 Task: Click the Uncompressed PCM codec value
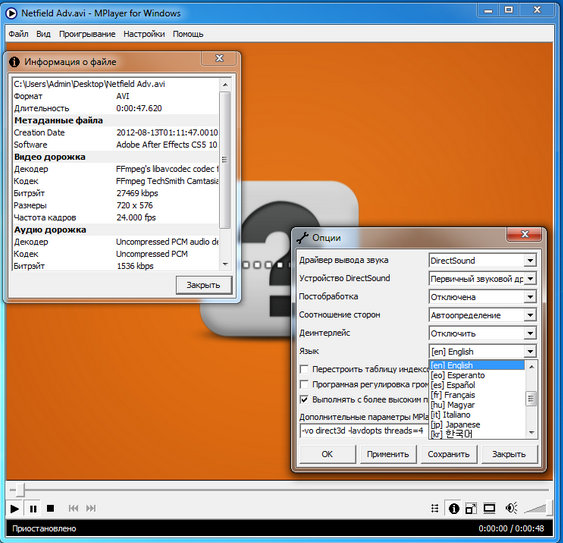152,254
